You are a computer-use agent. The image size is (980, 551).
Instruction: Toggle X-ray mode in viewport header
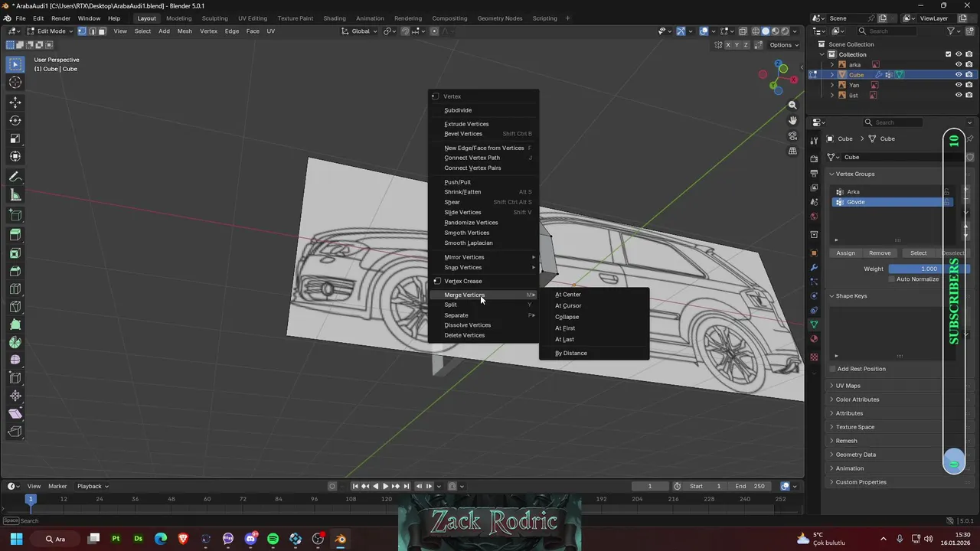pos(743,31)
